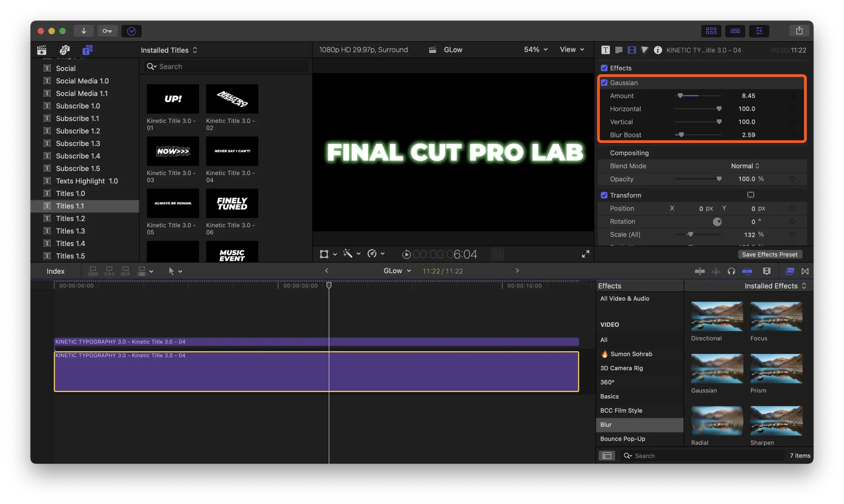Image resolution: width=844 pixels, height=504 pixels.
Task: Add keyframe for Opacity diamond
Action: [792, 179]
